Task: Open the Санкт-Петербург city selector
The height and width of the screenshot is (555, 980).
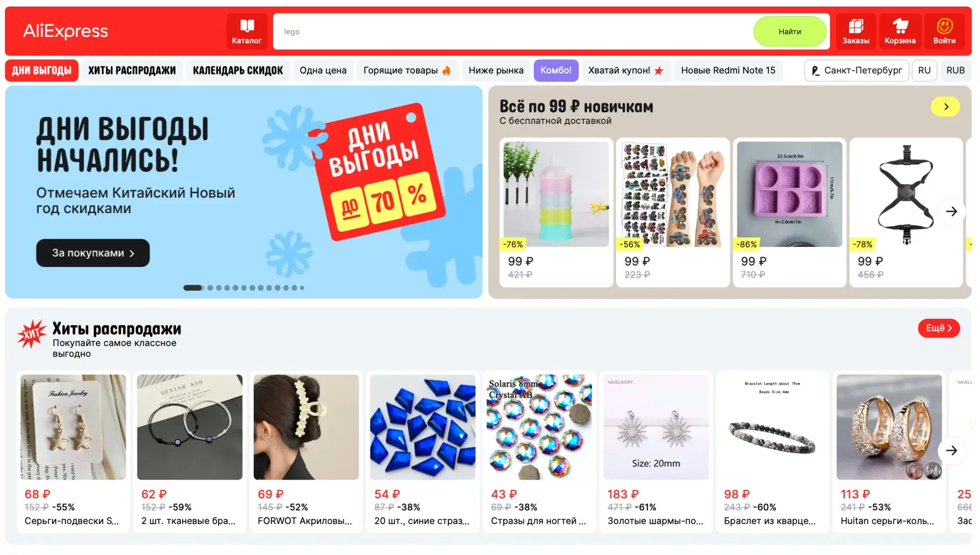Action: pyautogui.click(x=856, y=70)
